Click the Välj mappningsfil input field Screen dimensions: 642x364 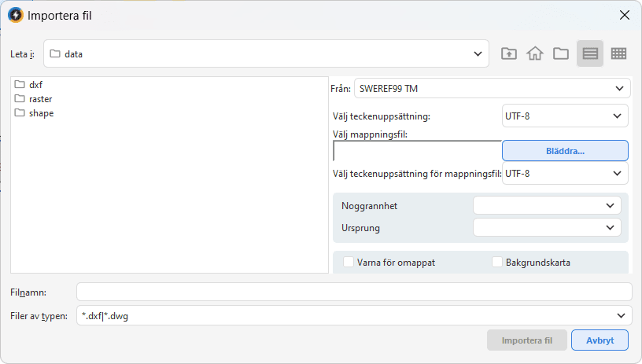[x=417, y=150]
